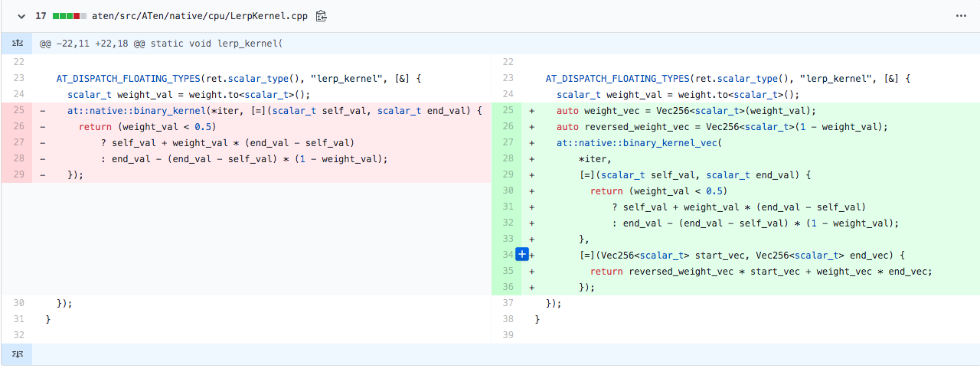Viewport: 980px width, 368px height.
Task: Expand hidden lines above the hunk header
Action: 16,44
